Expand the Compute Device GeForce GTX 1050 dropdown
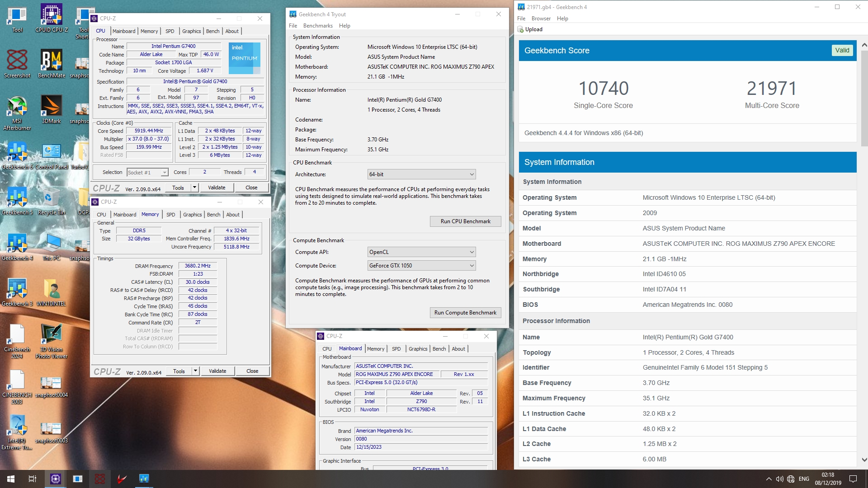 pos(421,266)
